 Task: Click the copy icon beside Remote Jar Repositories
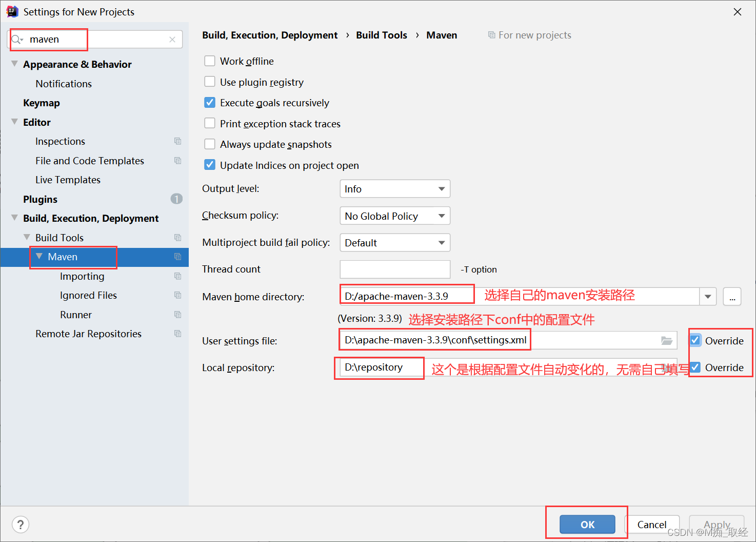click(177, 334)
